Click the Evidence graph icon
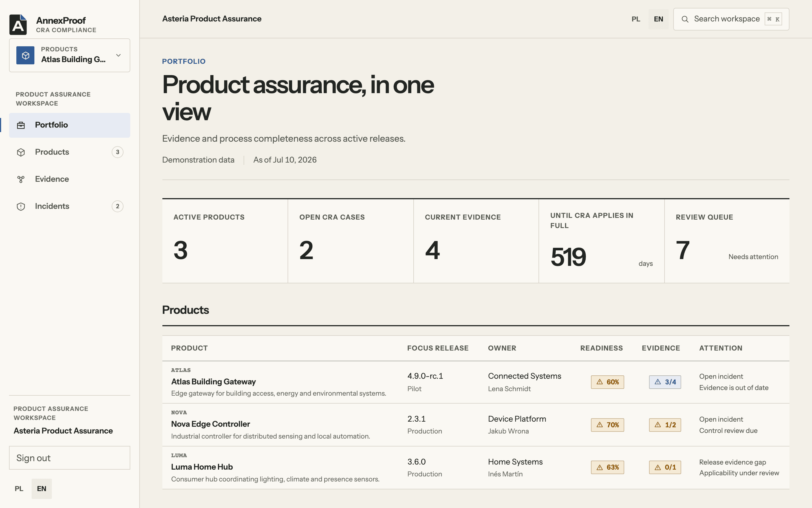 (x=21, y=179)
